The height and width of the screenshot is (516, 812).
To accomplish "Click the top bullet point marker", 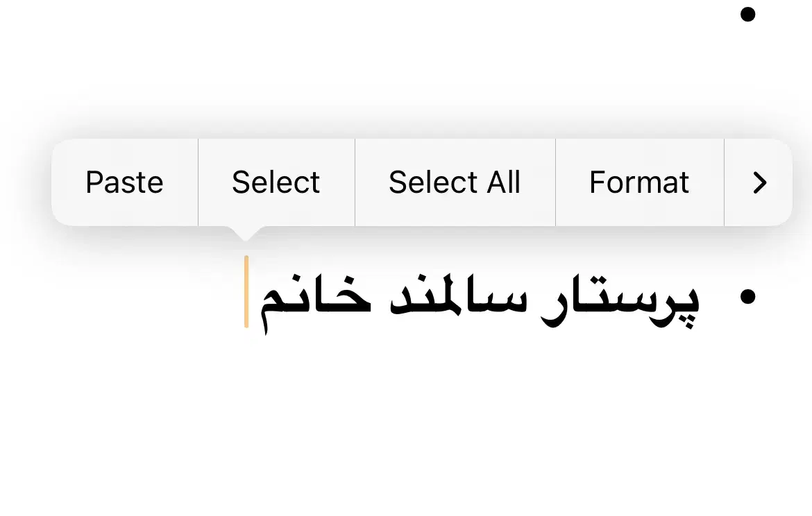I will 747,15.
